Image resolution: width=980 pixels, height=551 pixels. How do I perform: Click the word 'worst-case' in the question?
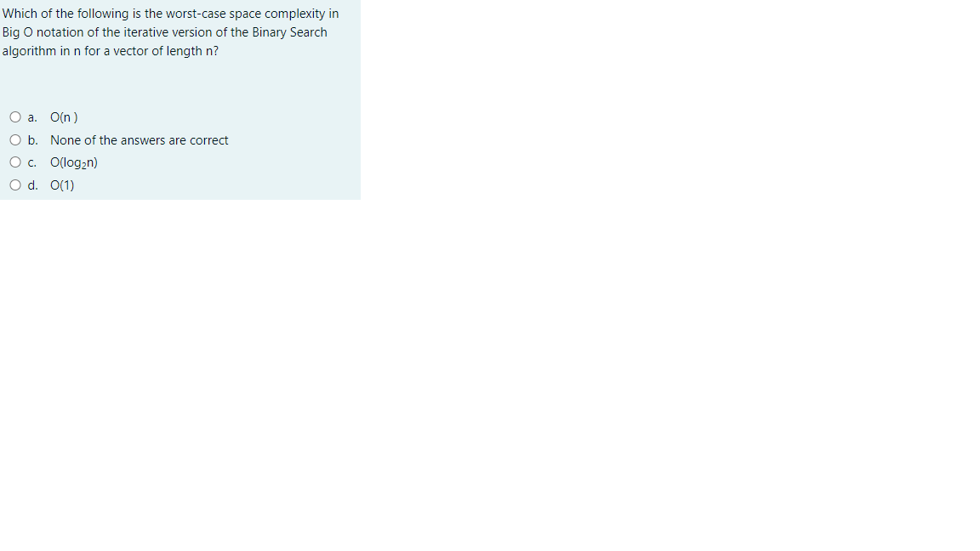click(196, 14)
